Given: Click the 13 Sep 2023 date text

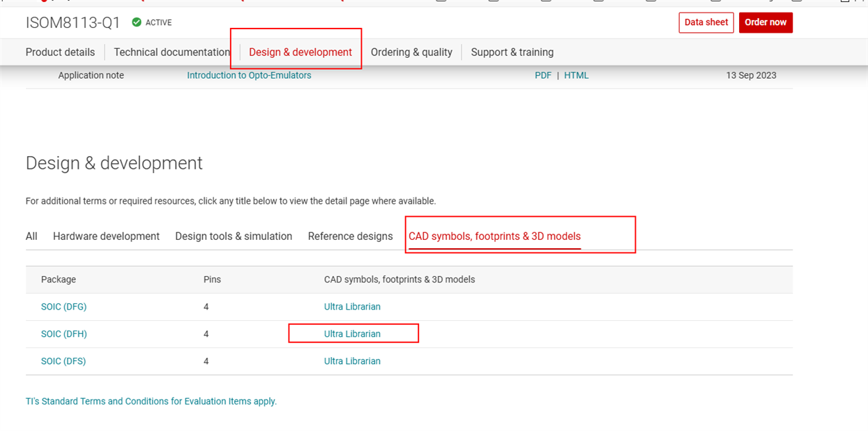Looking at the screenshot, I should pos(751,75).
